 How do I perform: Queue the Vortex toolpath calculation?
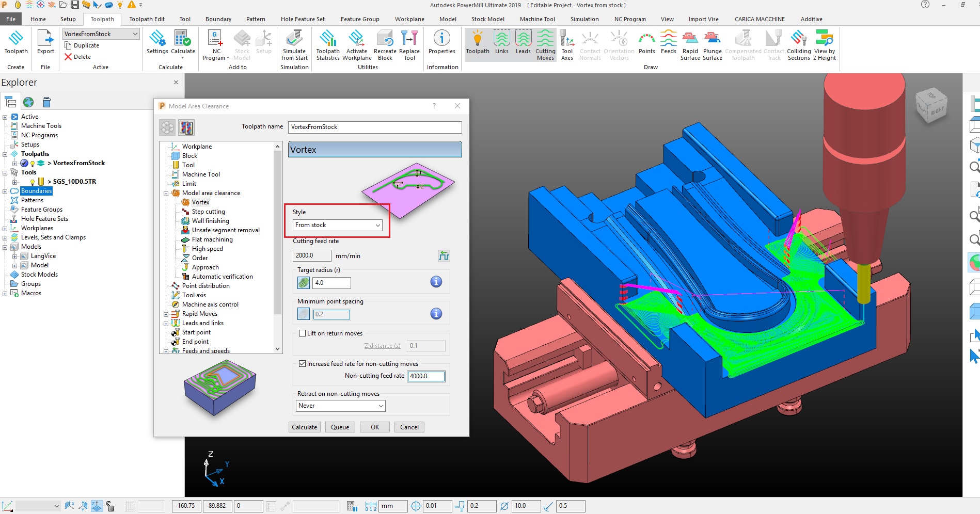340,427
